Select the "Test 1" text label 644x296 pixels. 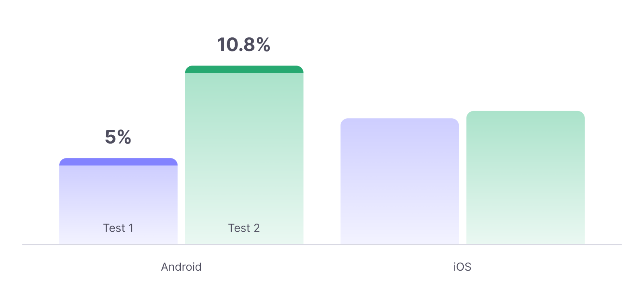pyautogui.click(x=118, y=228)
